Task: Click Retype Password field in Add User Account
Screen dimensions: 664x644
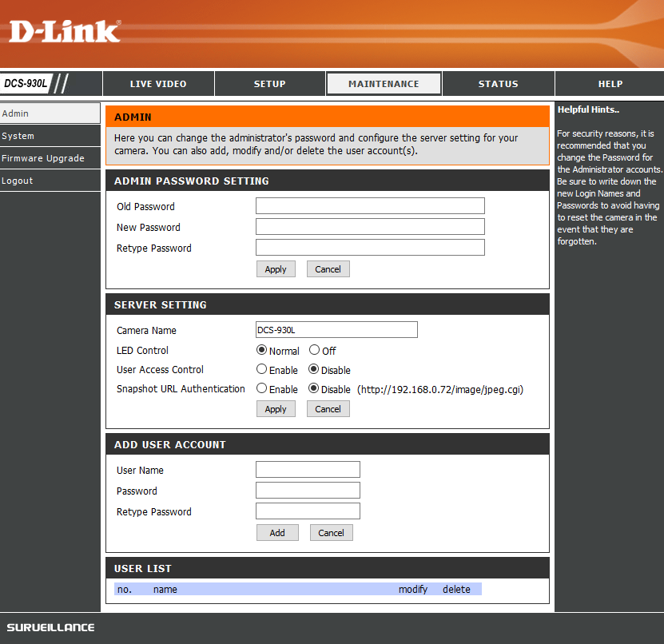Action: tap(308, 511)
